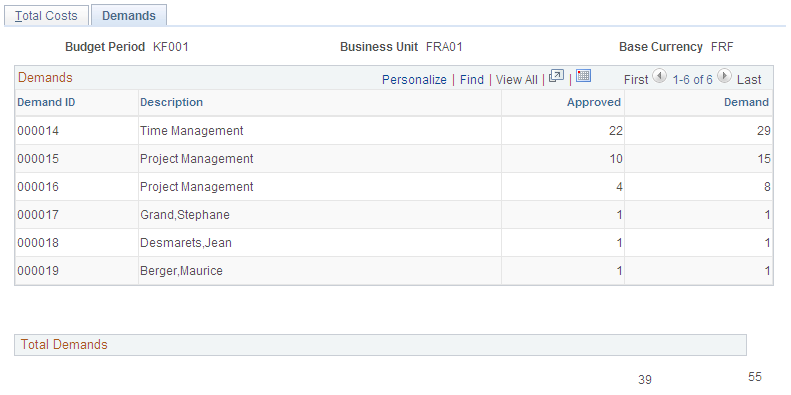
Task: Show previous row arrow icon
Action: (659, 76)
